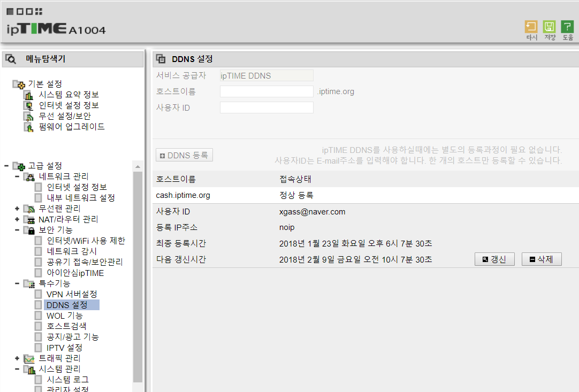Collapse the 네트워크 관리 branch
The height and width of the screenshot is (392, 579).
click(17, 176)
